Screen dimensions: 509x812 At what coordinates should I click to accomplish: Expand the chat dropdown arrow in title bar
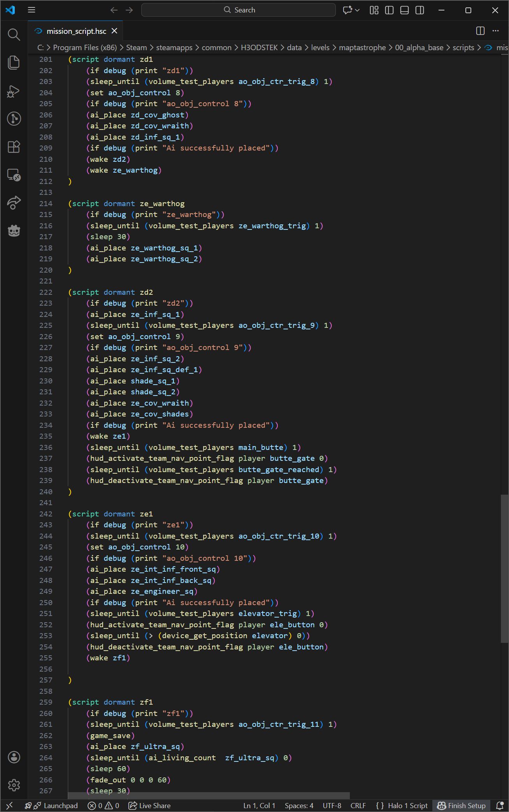(x=357, y=10)
